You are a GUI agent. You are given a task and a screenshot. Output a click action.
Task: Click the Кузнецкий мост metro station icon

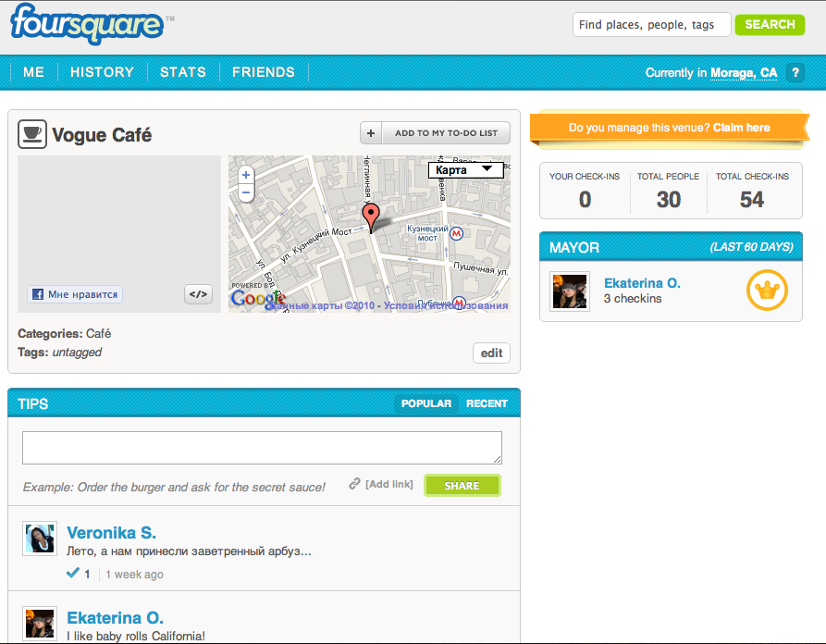pyautogui.click(x=456, y=232)
